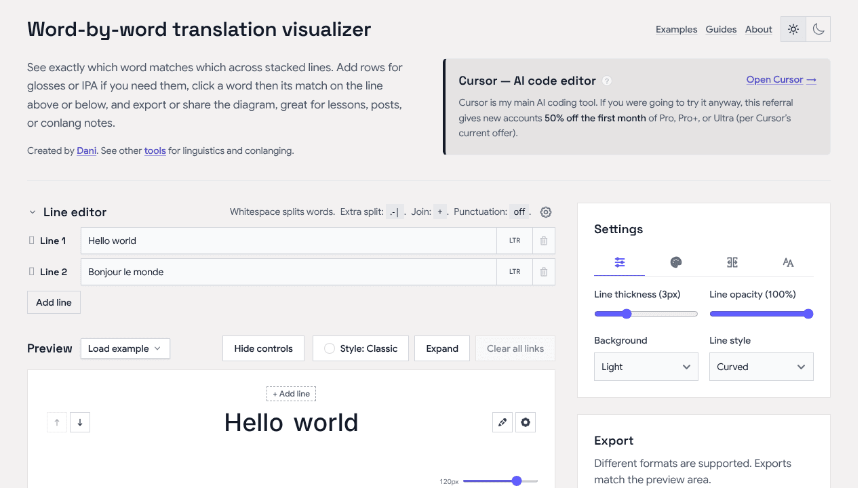868x488 pixels.
Task: Open the Load example dropdown
Action: (x=125, y=348)
